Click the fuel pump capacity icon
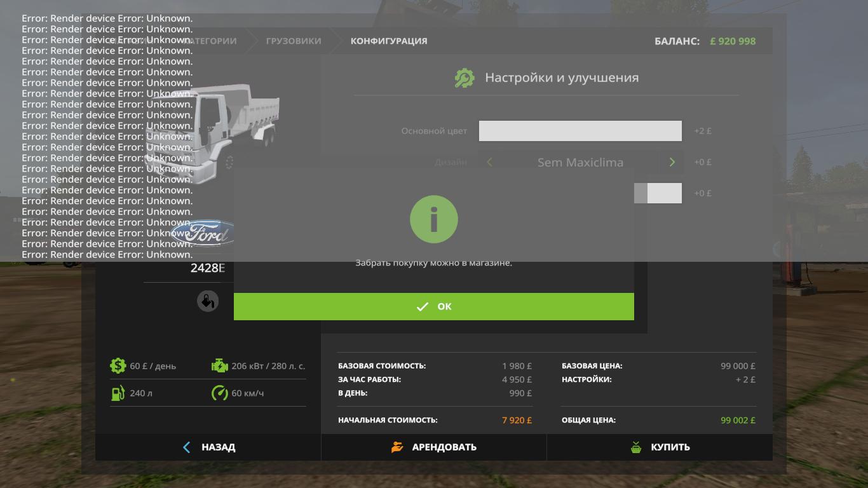 (x=118, y=393)
